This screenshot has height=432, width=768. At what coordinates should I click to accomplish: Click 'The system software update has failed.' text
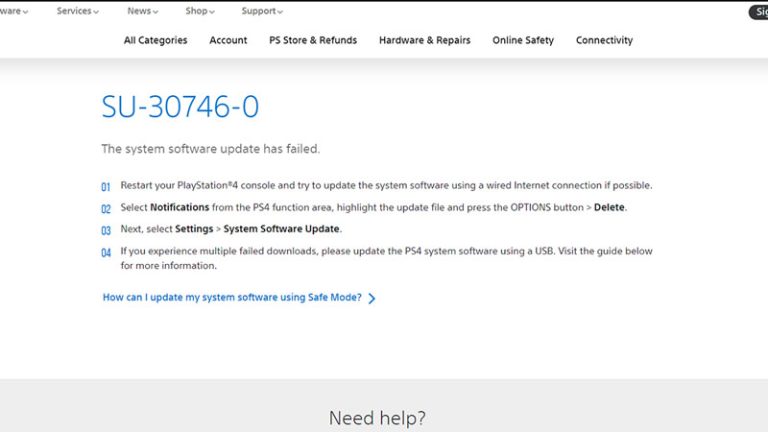tap(211, 149)
